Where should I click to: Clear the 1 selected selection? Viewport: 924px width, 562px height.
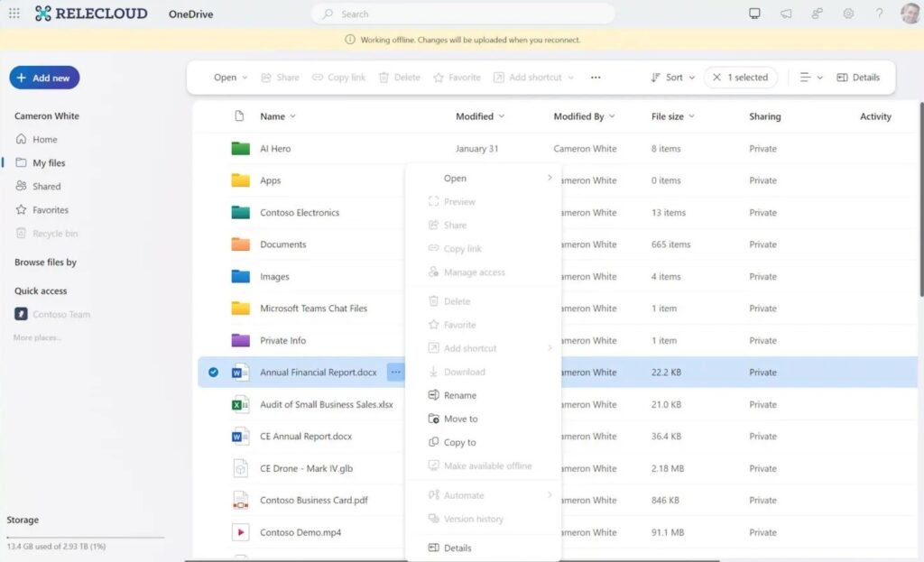click(x=740, y=78)
